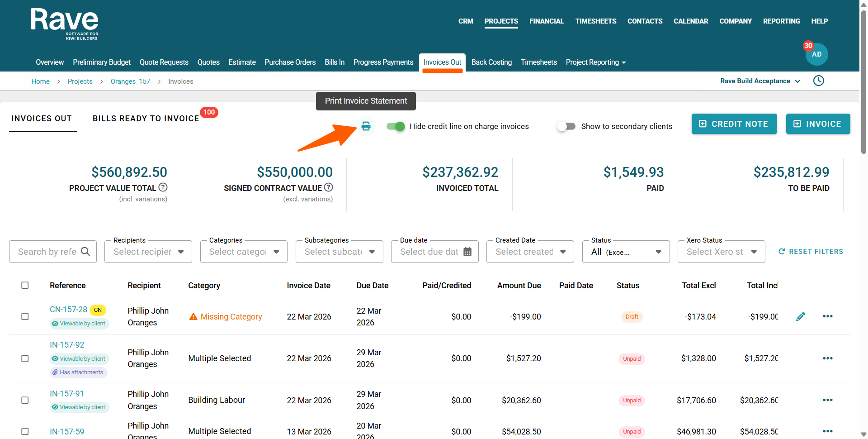Click the CN badge on CN-157-28
The height and width of the screenshot is (439, 868).
tap(98, 310)
